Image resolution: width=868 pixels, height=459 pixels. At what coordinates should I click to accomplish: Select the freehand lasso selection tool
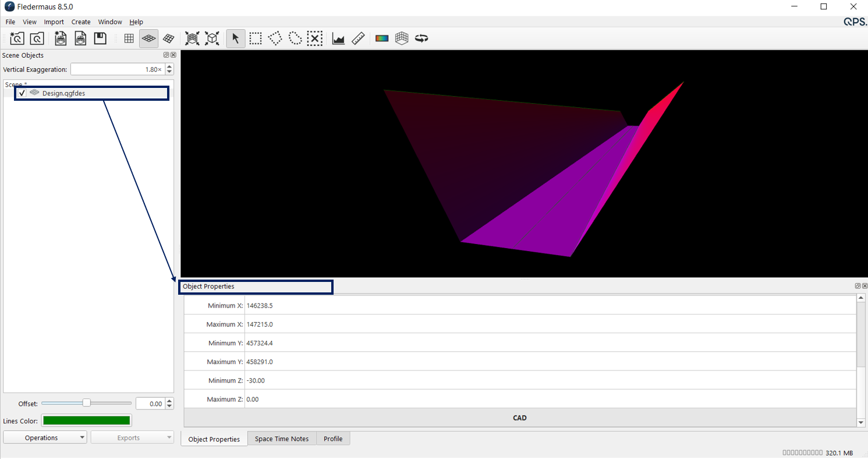295,38
